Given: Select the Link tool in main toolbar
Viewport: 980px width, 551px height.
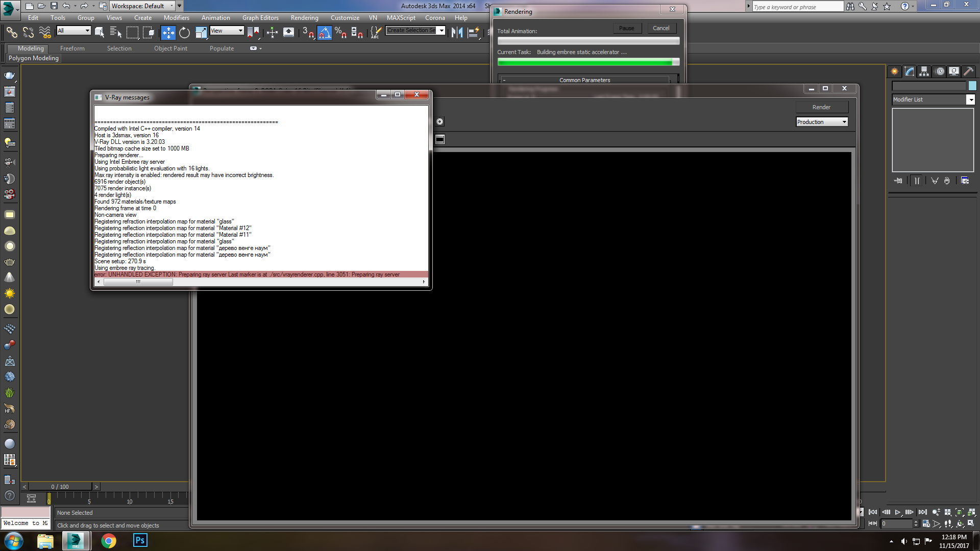Looking at the screenshot, I should coord(12,33).
